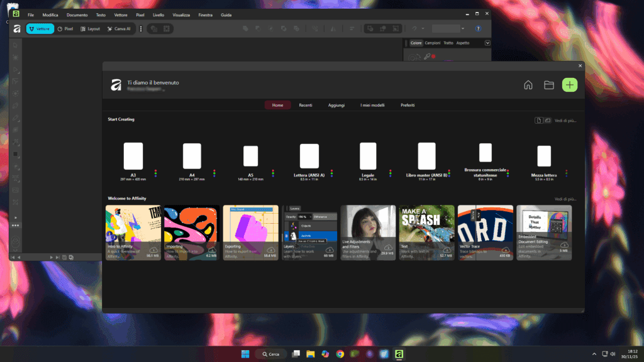Switch to the Recenti tab

pyautogui.click(x=306, y=105)
